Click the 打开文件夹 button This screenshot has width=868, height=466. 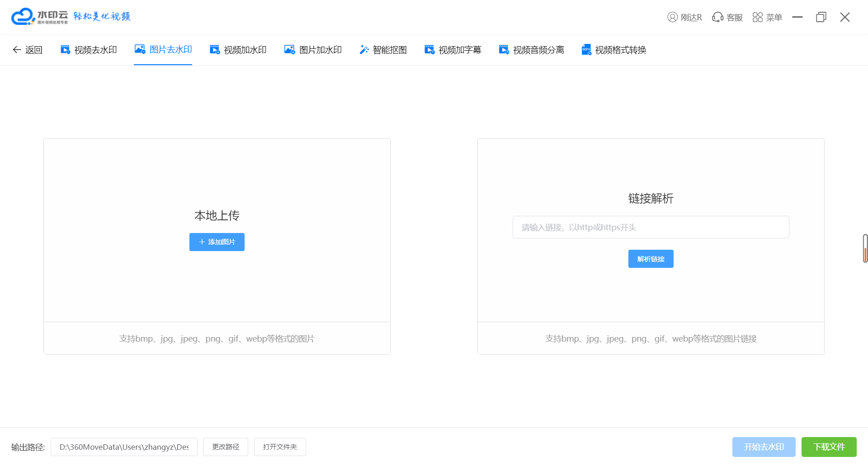[x=280, y=447]
